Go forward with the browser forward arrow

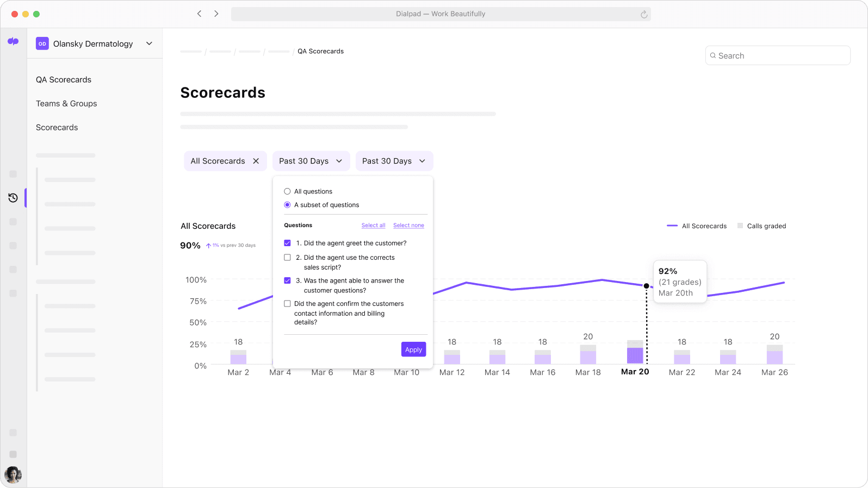coord(216,14)
